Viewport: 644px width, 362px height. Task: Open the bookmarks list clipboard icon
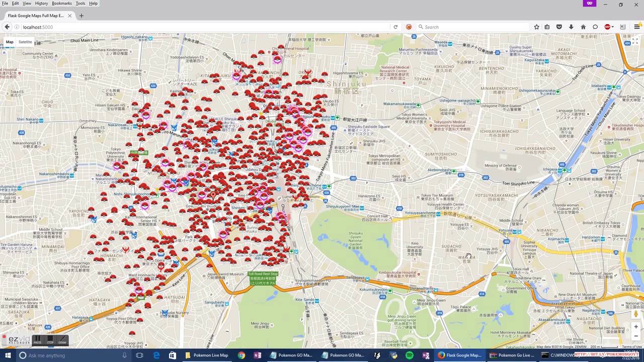pos(547,27)
